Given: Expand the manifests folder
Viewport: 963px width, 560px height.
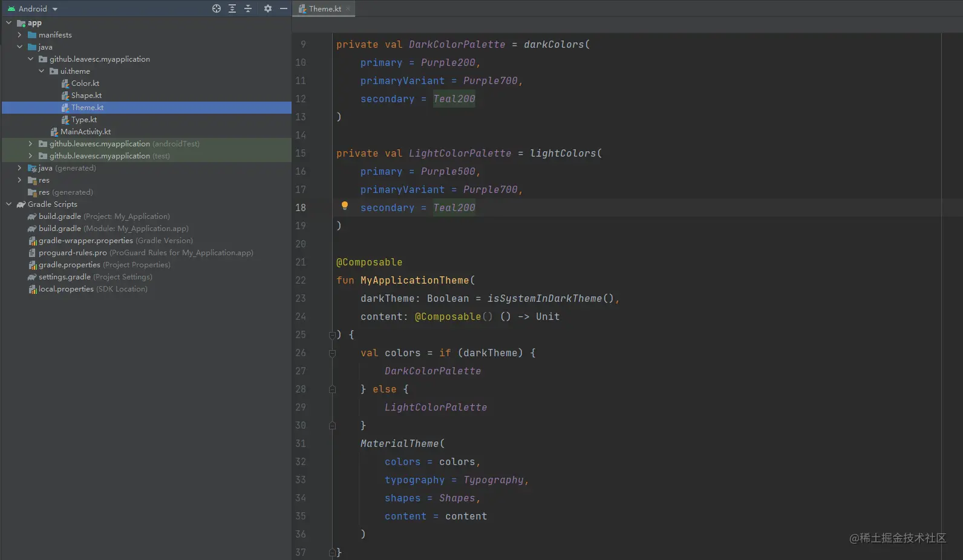Looking at the screenshot, I should (x=19, y=35).
